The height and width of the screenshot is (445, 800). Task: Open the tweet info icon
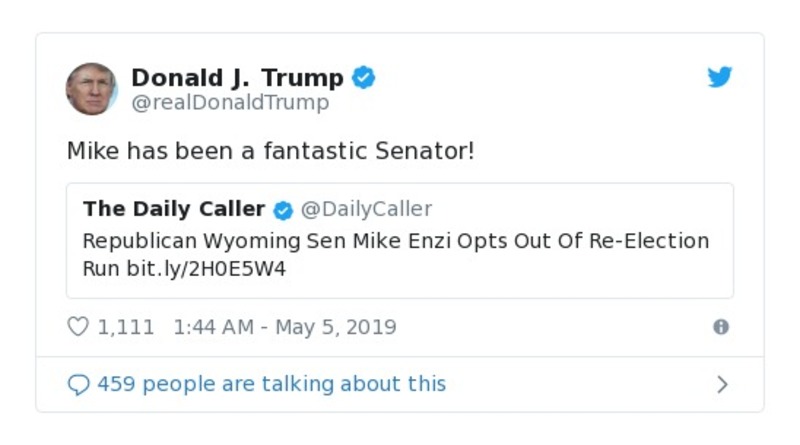pyautogui.click(x=720, y=327)
